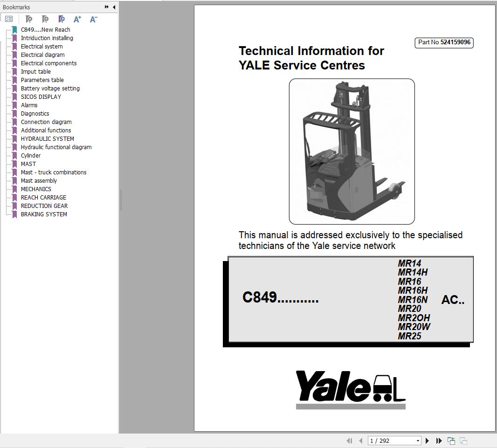The image size is (497, 448).
Task: Click the delete bookmark icon
Action: (29, 19)
